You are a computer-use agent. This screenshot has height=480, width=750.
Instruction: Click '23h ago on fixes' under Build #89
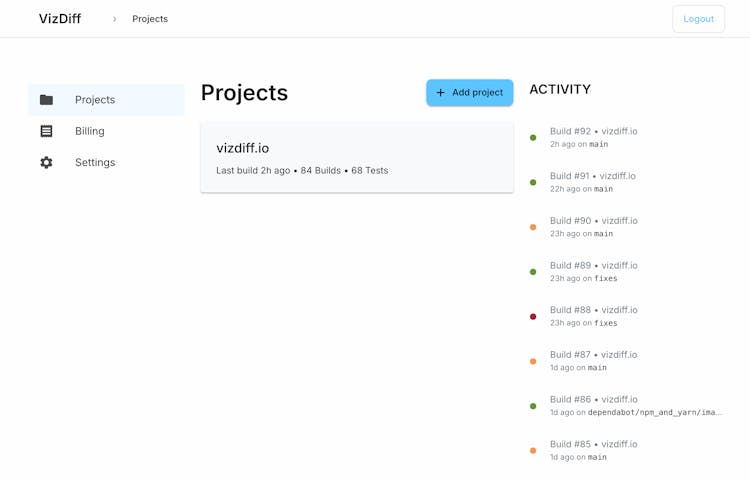(x=584, y=278)
